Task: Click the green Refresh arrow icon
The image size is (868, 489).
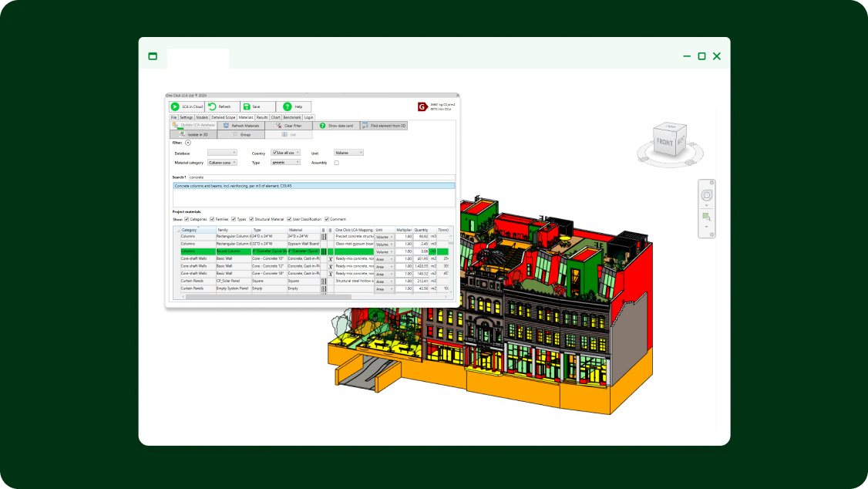Action: tap(212, 106)
